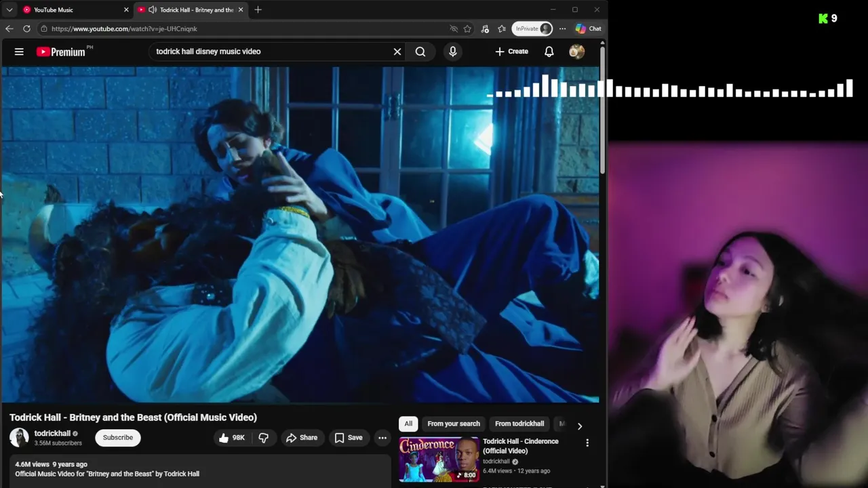The image size is (868, 488).
Task: Open the todrickhall channel avatar
Action: coord(19,437)
